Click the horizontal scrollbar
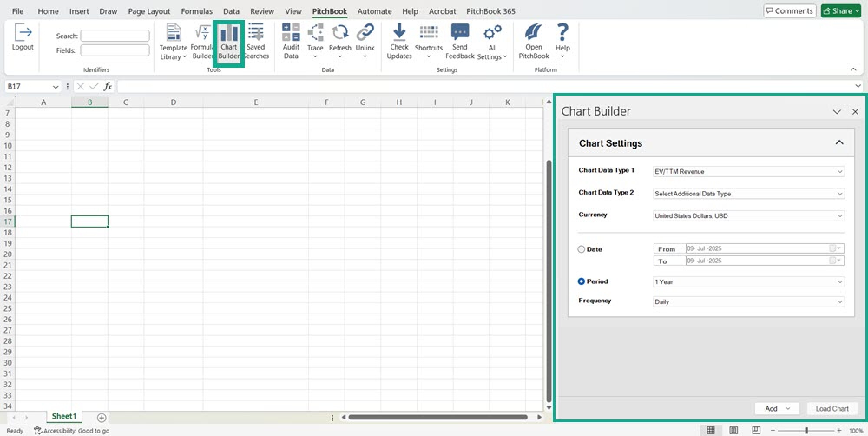868x436 pixels. (x=438, y=417)
